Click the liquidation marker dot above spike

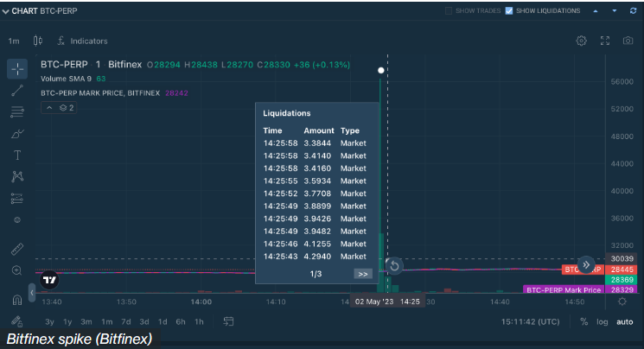coord(381,70)
